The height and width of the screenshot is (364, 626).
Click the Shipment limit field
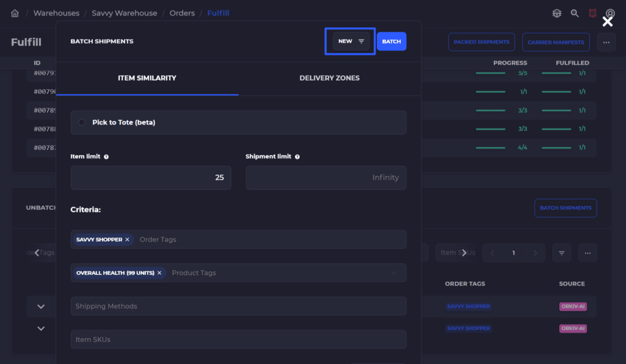click(326, 177)
